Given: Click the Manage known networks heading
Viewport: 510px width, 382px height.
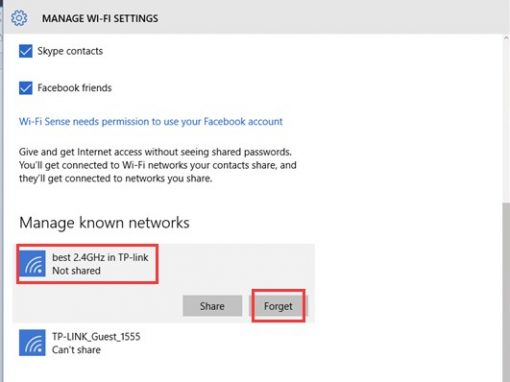Looking at the screenshot, I should [104, 223].
